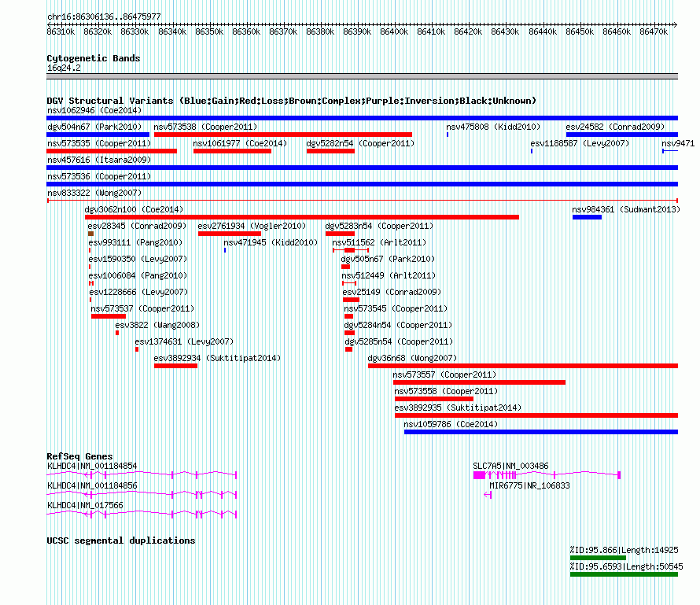700x605 pixels.
Task: Click the nsv573536 (Cooper2011) label
Action: point(99,176)
